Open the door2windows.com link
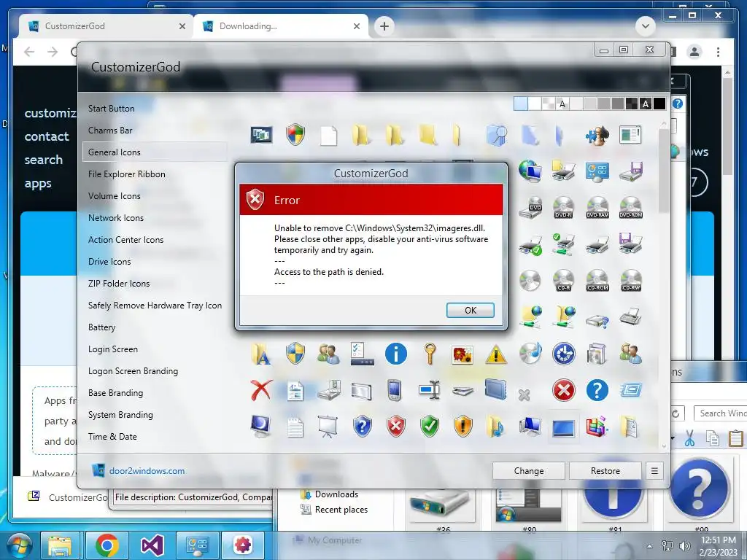This screenshot has width=747, height=560. point(147,471)
